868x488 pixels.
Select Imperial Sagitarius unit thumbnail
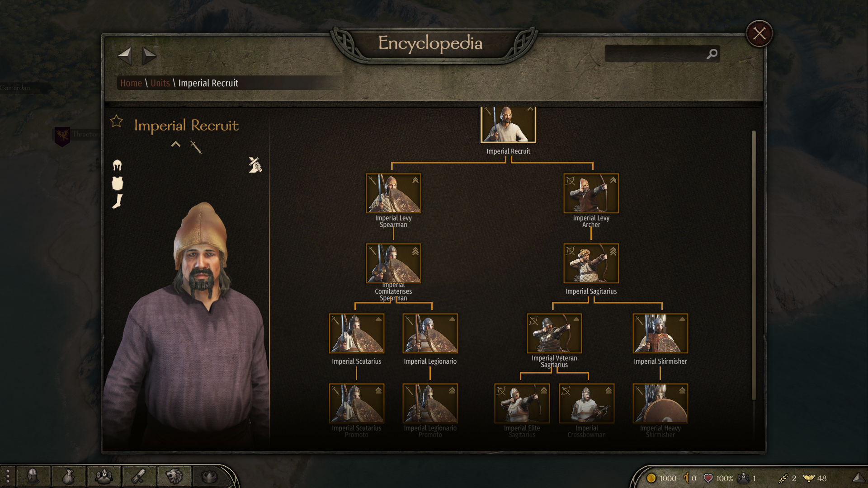coord(591,263)
